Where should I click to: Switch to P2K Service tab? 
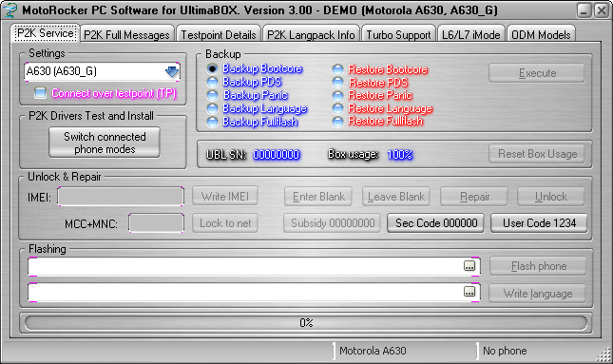(x=46, y=33)
